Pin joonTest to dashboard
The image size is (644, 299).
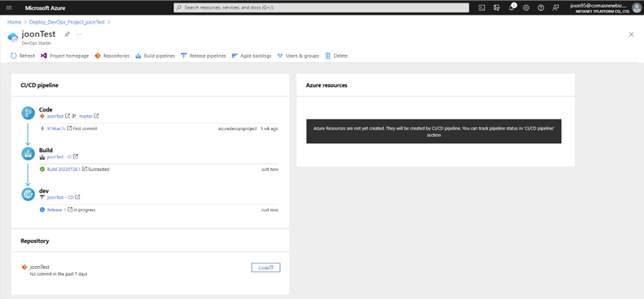[x=67, y=34]
